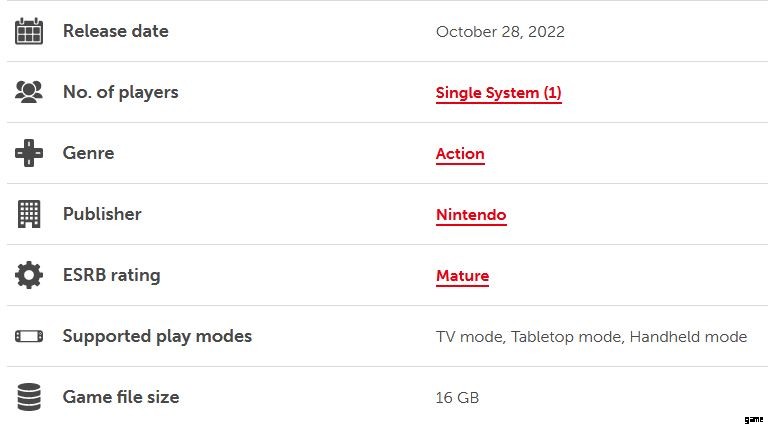Click the October 28, 2022 date text
The width and height of the screenshot is (768, 426).
(500, 32)
